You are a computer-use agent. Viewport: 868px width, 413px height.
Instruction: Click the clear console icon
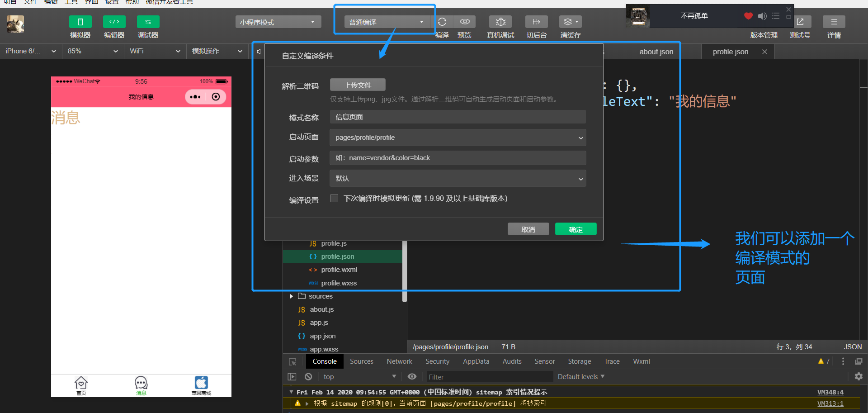(308, 377)
